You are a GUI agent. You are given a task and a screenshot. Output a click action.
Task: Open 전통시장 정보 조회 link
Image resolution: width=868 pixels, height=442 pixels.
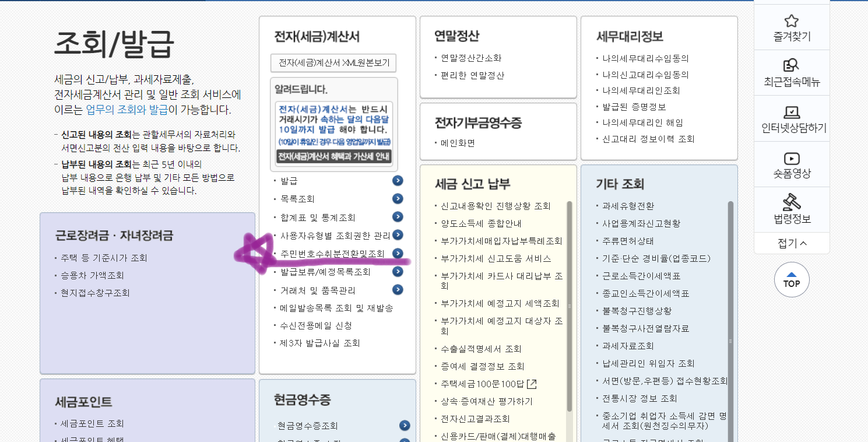coord(640,398)
